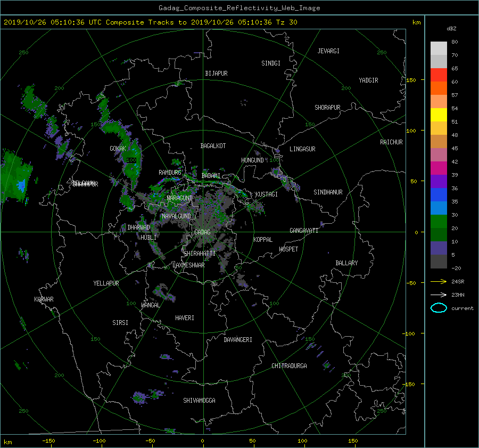Click the YELLAPUR city label
The width and height of the screenshot is (479, 448).
click(106, 283)
